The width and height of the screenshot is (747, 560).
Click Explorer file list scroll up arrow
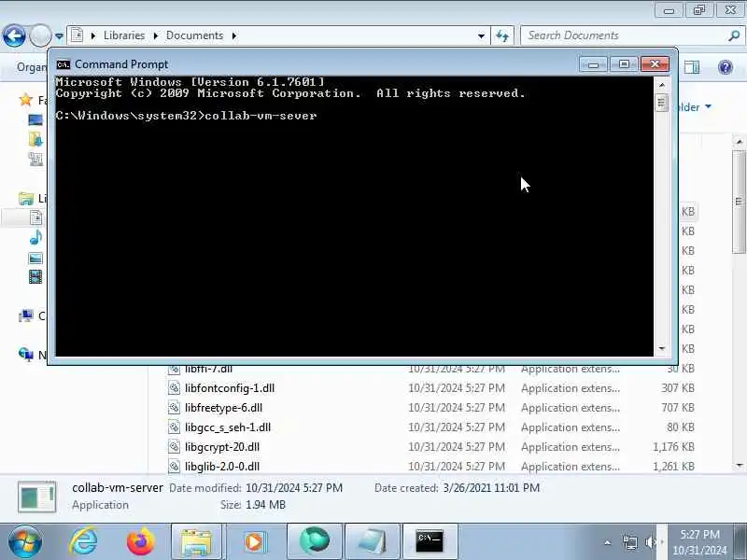coord(739,142)
